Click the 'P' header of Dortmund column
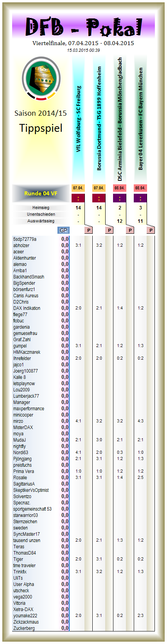This screenshot has height=644, width=167. point(110,230)
